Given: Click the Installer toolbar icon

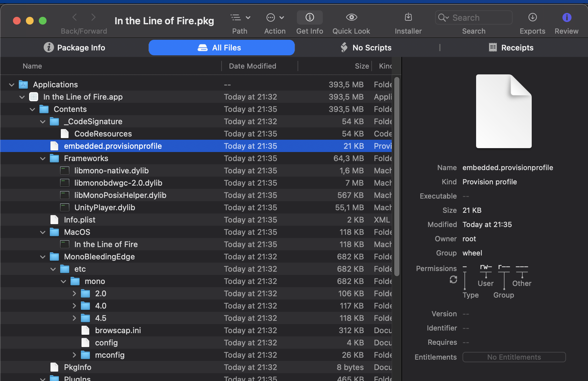Looking at the screenshot, I should click(408, 17).
